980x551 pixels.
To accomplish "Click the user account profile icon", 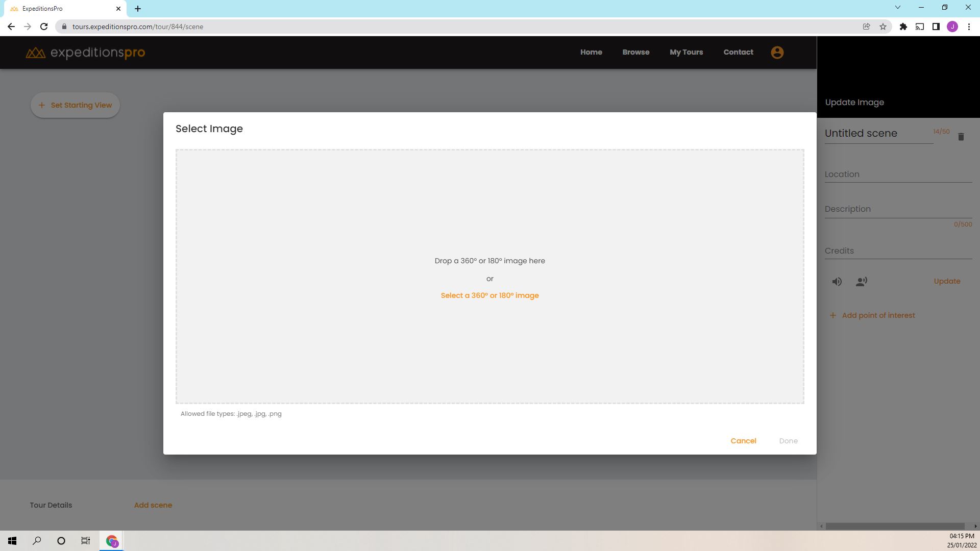I will [777, 53].
